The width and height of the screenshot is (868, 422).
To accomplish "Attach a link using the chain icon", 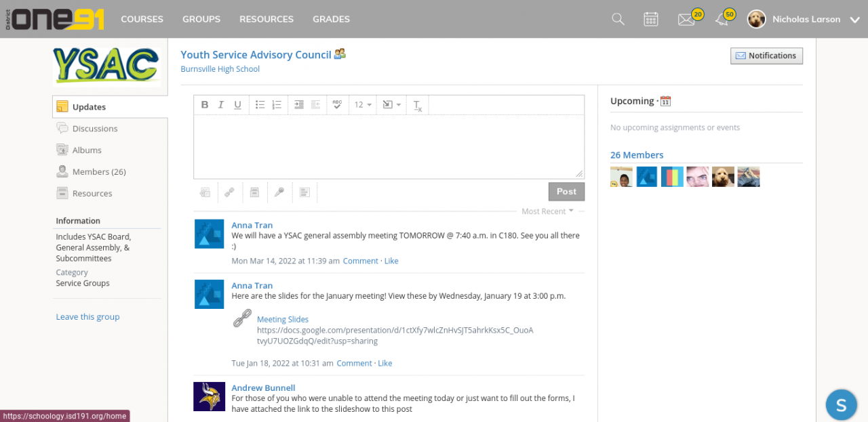I will pos(229,192).
